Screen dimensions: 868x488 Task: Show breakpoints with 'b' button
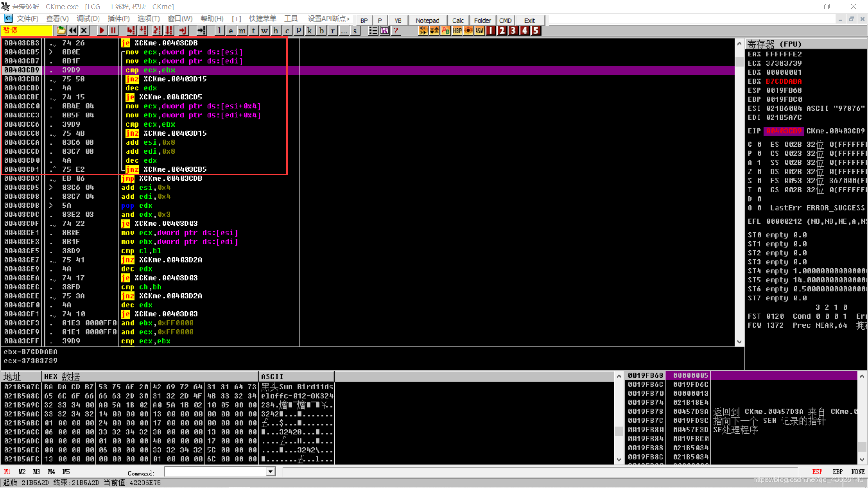[321, 30]
